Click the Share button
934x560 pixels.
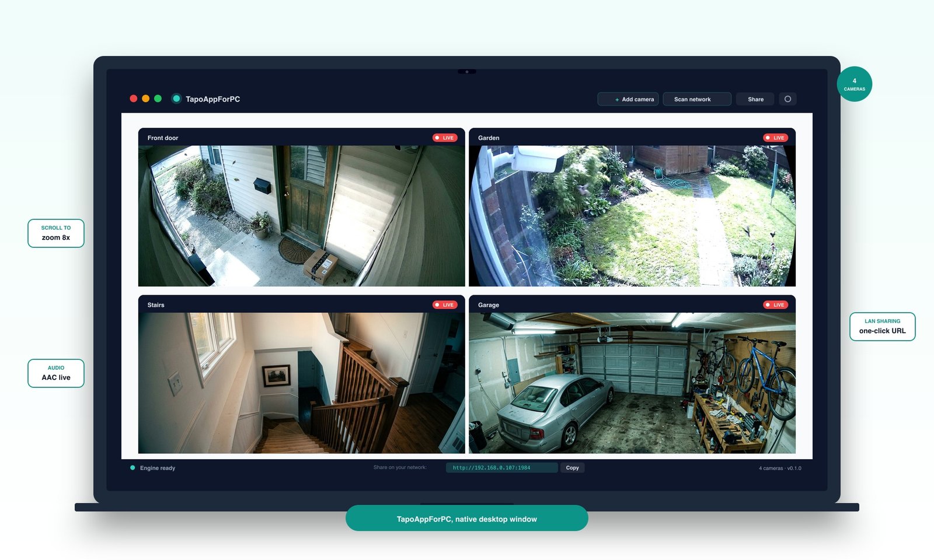755,99
